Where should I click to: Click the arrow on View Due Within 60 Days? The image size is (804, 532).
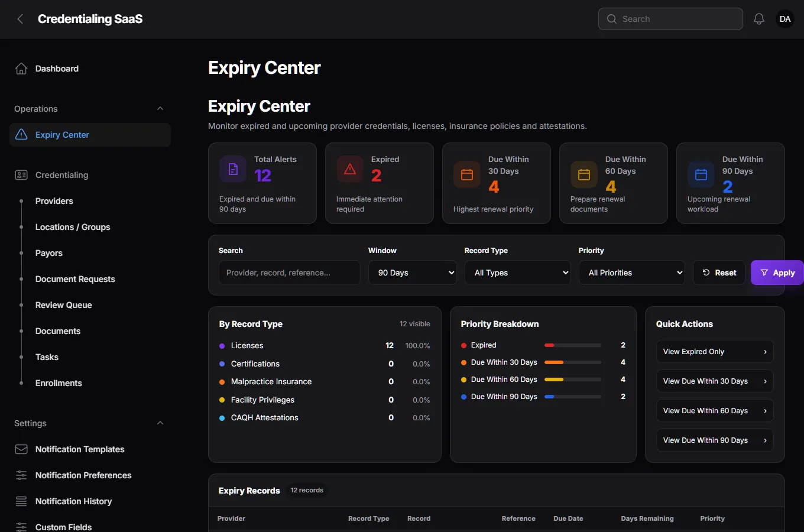(x=765, y=411)
